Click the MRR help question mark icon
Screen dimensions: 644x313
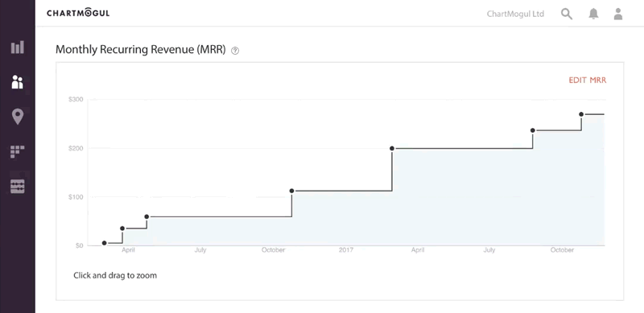tap(235, 51)
